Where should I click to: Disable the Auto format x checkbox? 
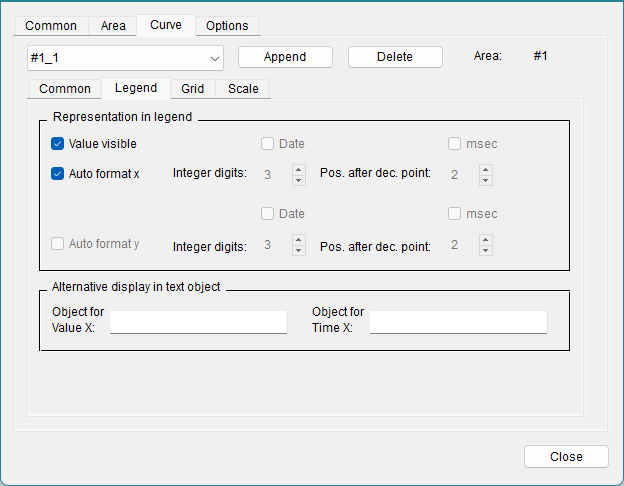58,174
